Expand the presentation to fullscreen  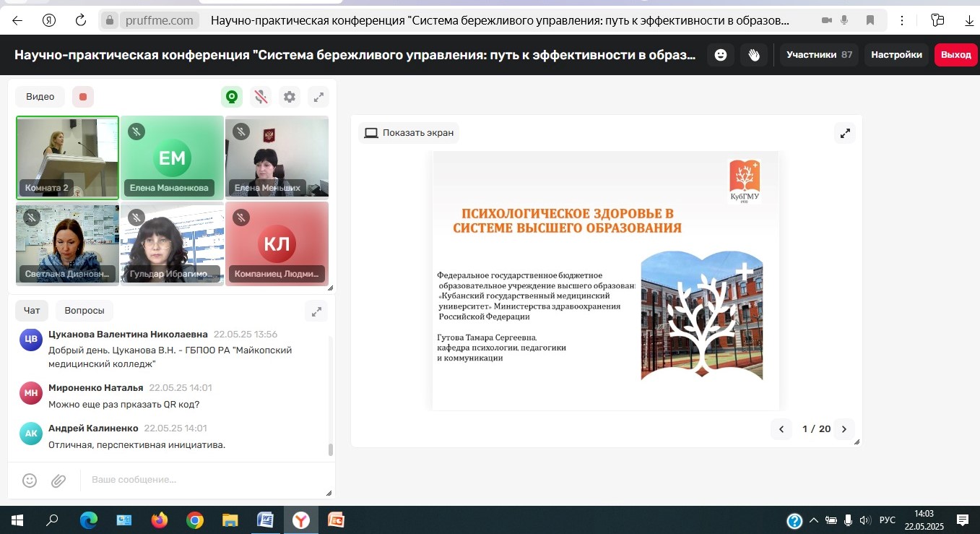pyautogui.click(x=844, y=133)
